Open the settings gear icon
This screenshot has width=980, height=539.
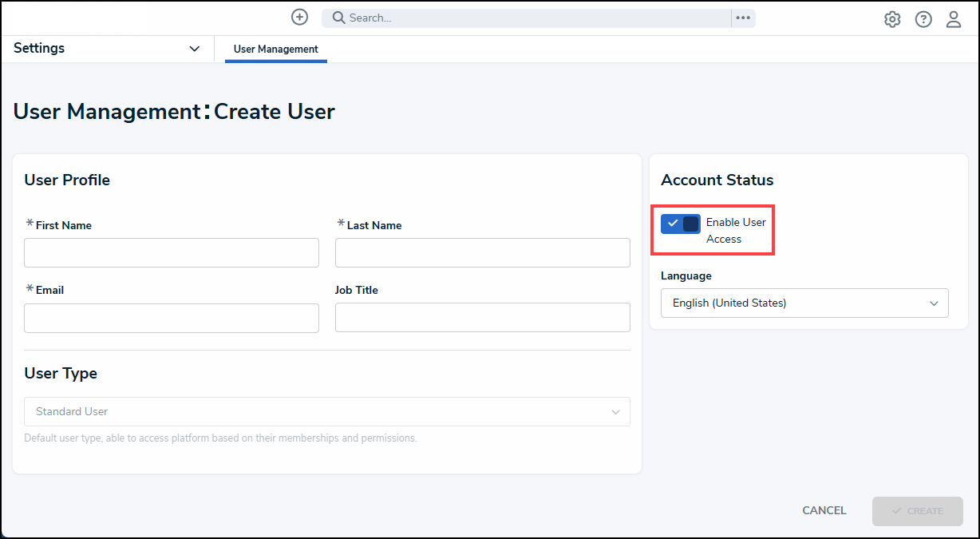(892, 19)
